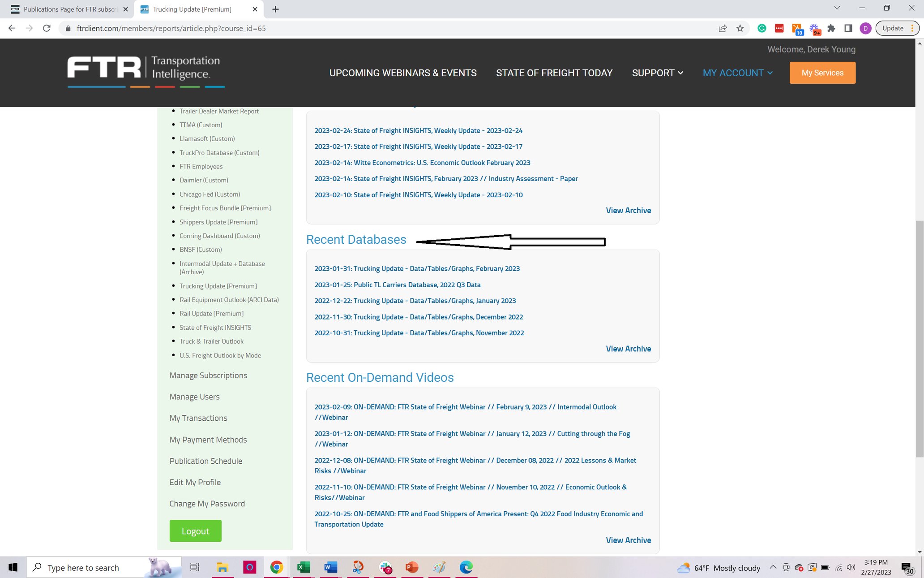Open the HubSpot extension with badge 10

click(x=797, y=28)
